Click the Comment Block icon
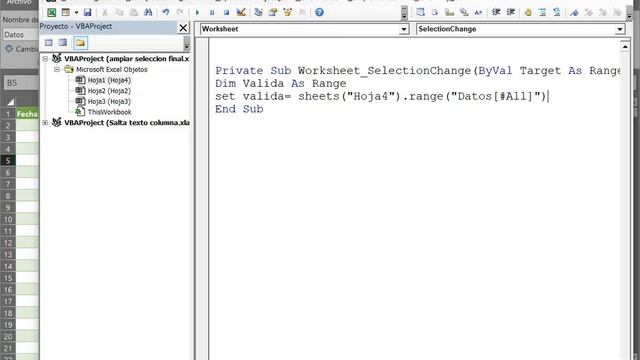Screen dimensions: 640x360 point(542,12)
